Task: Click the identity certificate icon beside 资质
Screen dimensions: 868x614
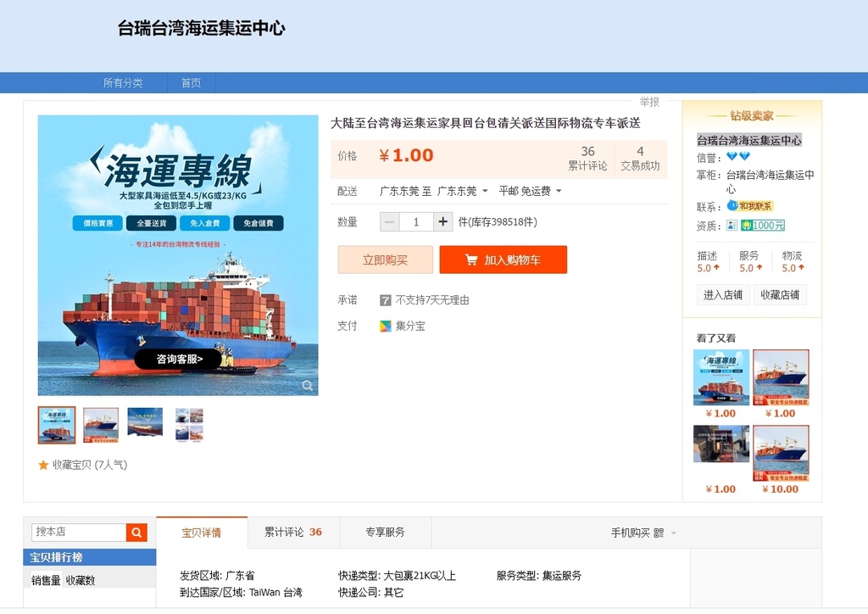Action: click(x=732, y=226)
